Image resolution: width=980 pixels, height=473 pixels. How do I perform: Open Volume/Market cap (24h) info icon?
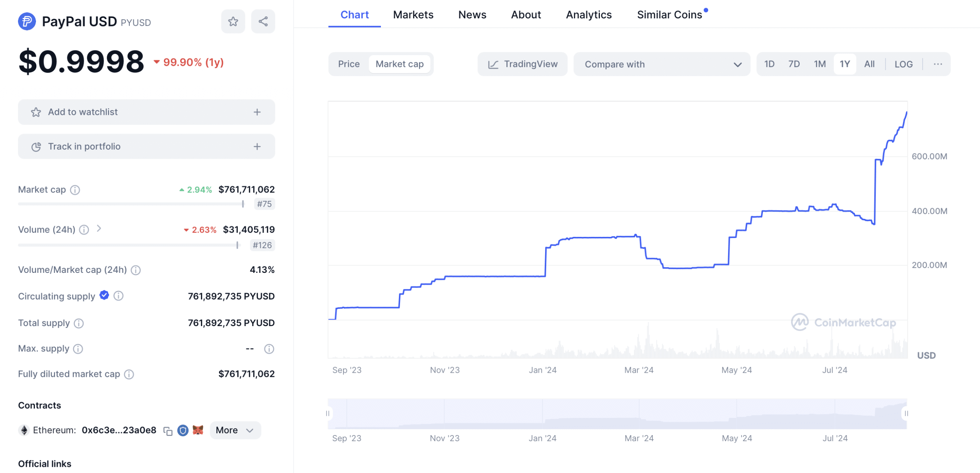pyautogui.click(x=136, y=270)
